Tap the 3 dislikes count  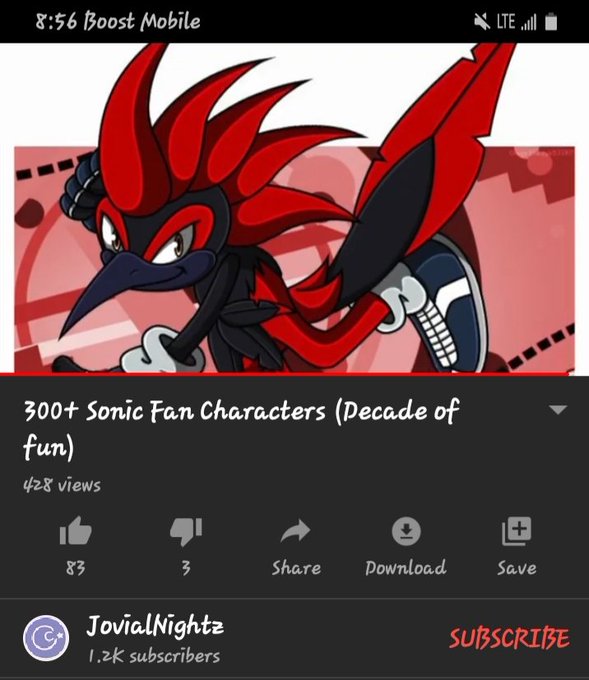186,568
